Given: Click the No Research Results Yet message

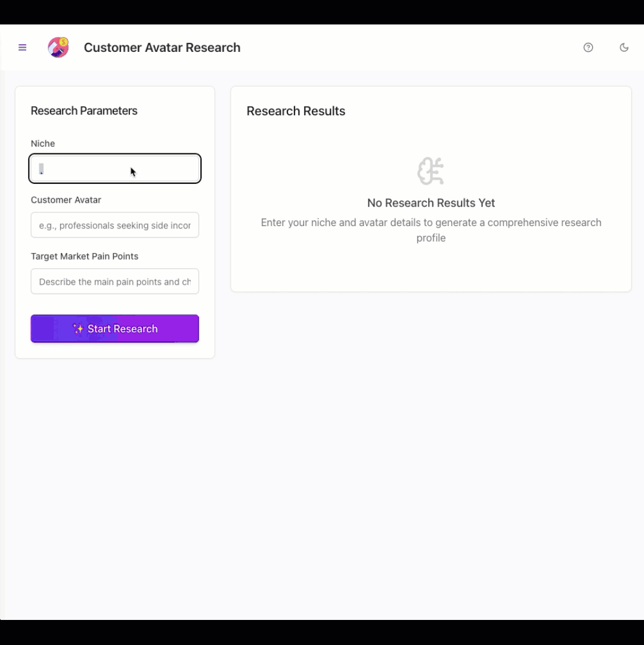Looking at the screenshot, I should click(431, 203).
